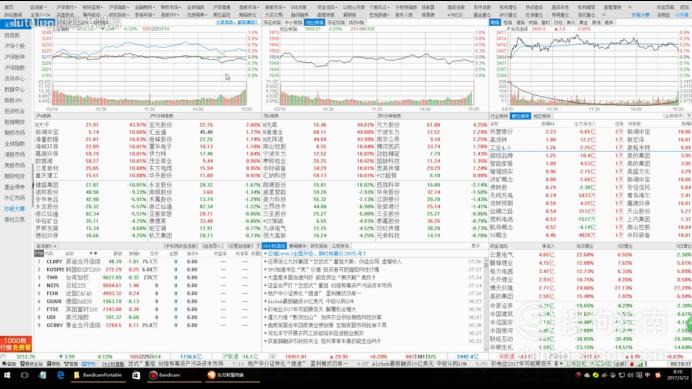Click the 自选导入 button above the watchlist
This screenshot has width=692, height=389.
(x=213, y=246)
